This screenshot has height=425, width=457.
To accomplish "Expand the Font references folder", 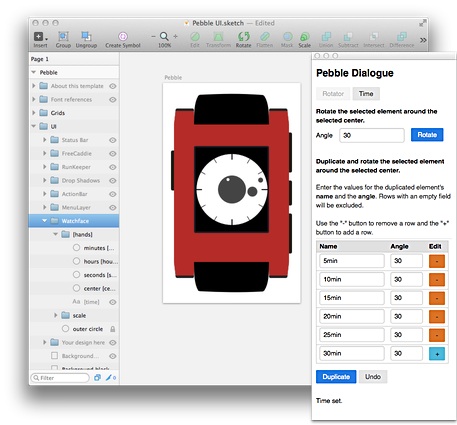I will pyautogui.click(x=33, y=99).
